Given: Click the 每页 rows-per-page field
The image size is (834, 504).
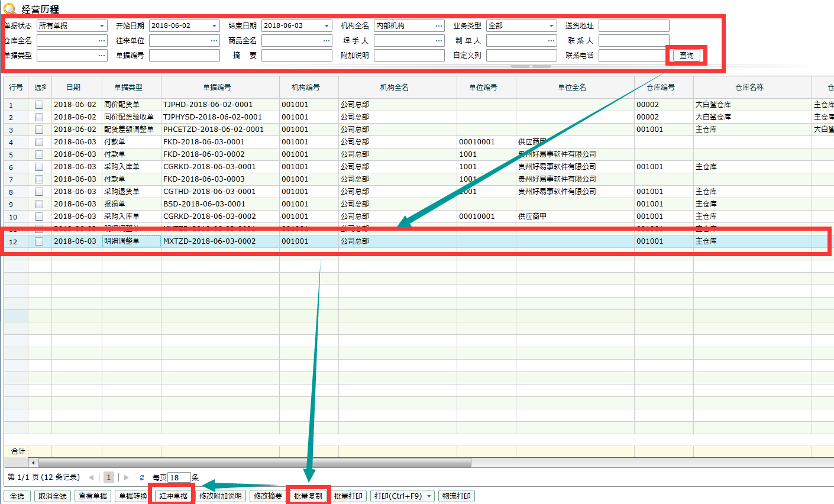Looking at the screenshot, I should tap(179, 477).
